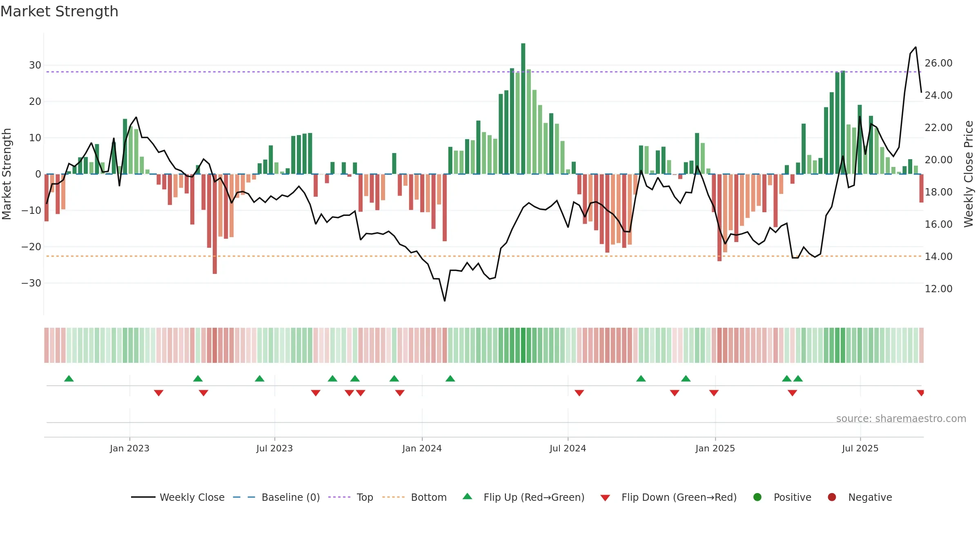
Task: Click the tallest green bar above 30
Action: coord(523,109)
